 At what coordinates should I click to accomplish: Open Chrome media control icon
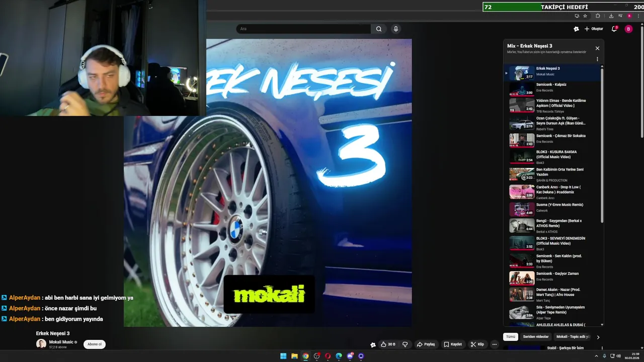(x=619, y=16)
